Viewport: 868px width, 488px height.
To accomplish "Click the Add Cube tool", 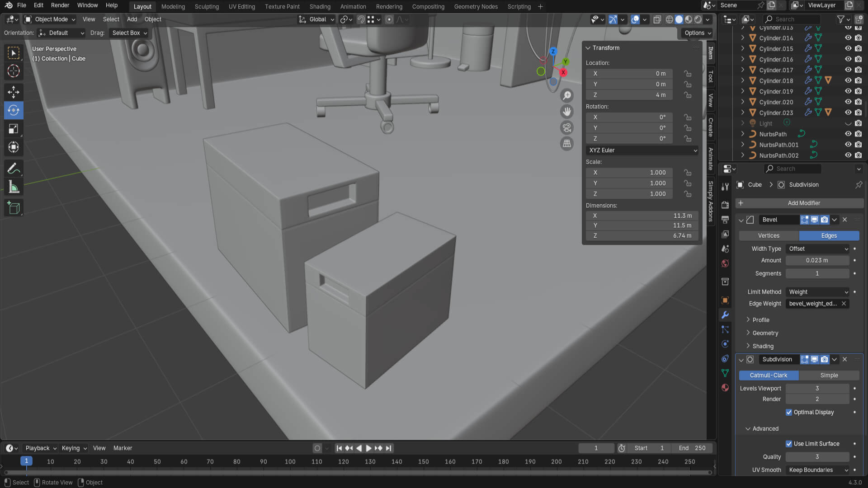I will click(14, 208).
